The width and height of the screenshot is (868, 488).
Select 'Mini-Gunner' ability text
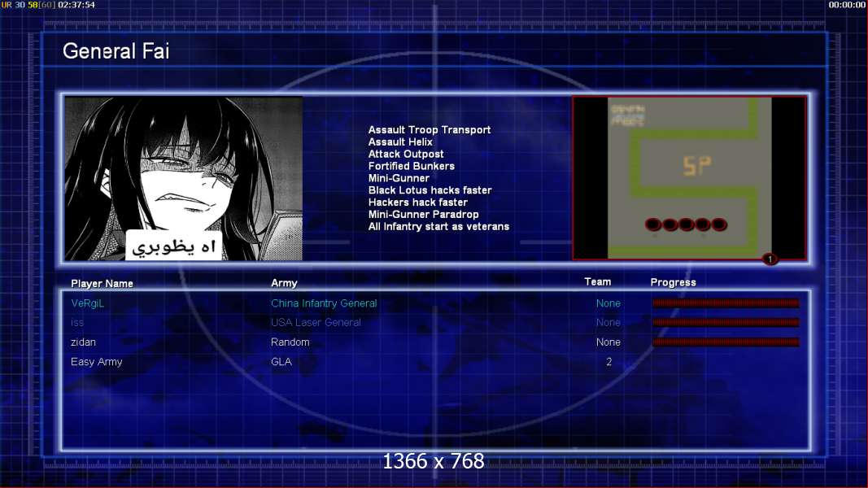(399, 178)
